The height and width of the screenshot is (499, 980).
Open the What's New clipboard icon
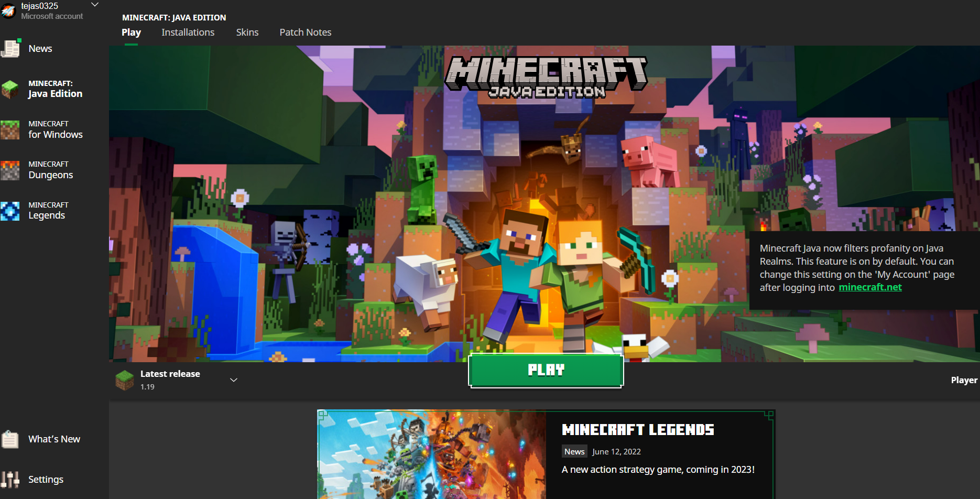(x=10, y=439)
